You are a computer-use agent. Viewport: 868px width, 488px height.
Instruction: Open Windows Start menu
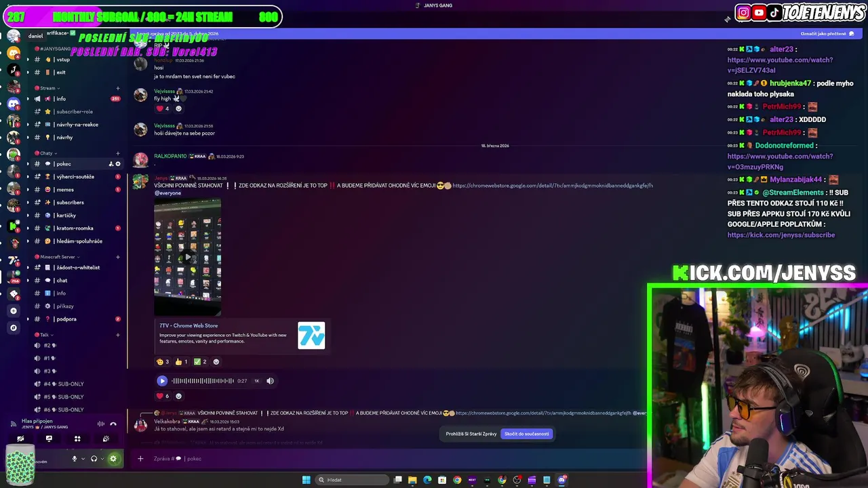point(307,480)
